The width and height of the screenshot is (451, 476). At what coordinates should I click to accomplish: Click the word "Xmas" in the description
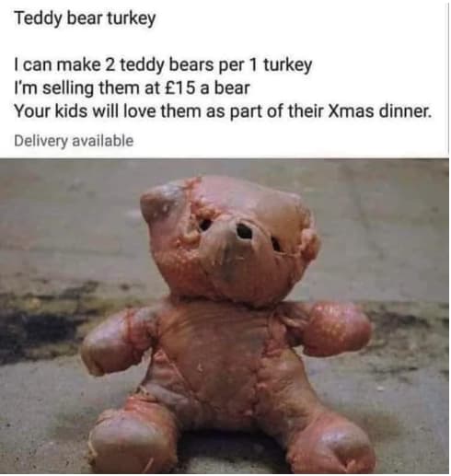352,111
